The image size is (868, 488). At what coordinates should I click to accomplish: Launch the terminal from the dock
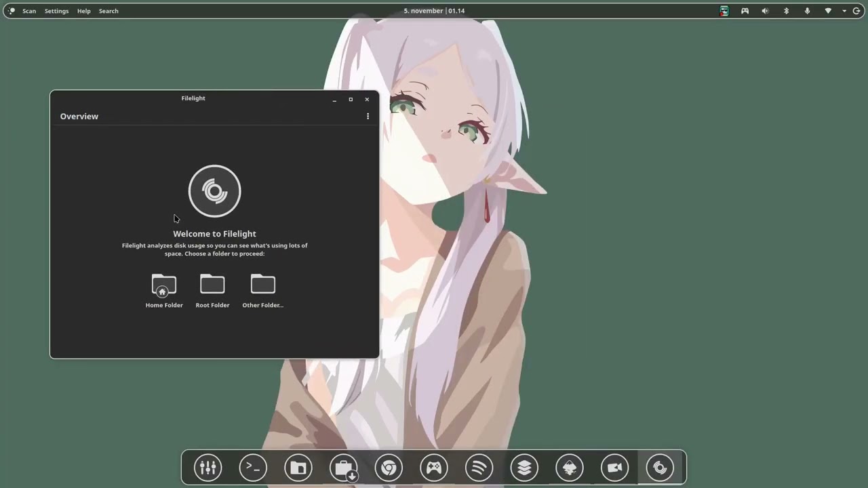[x=253, y=468]
